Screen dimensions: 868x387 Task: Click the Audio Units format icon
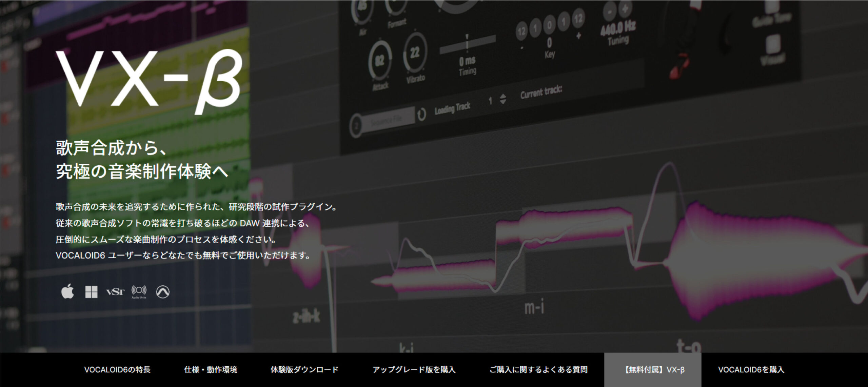pyautogui.click(x=139, y=292)
